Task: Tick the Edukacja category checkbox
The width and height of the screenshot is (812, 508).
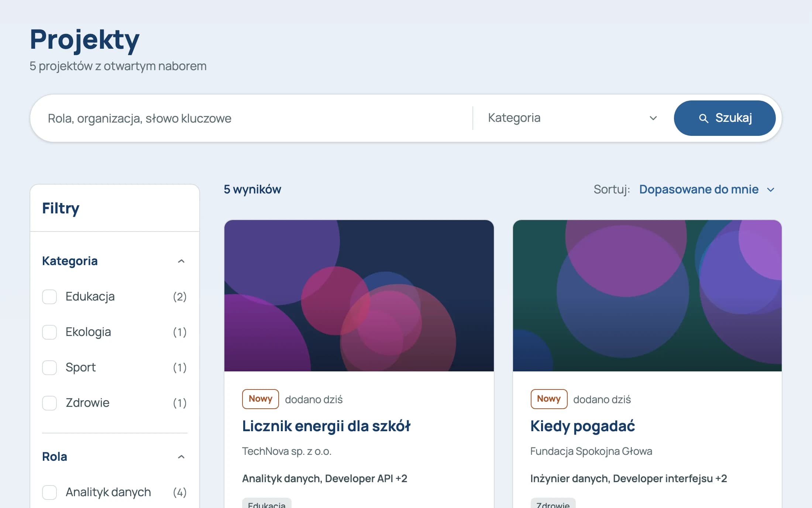Action: point(49,296)
